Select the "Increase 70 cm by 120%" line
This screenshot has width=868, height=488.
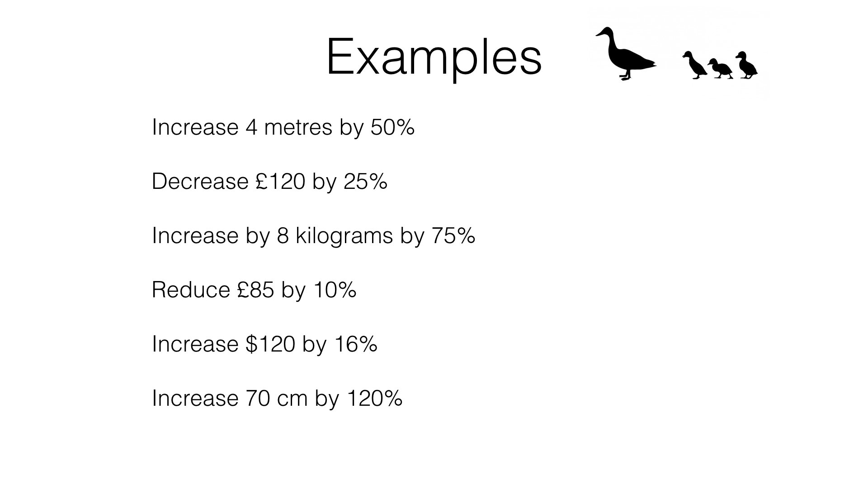click(x=277, y=399)
